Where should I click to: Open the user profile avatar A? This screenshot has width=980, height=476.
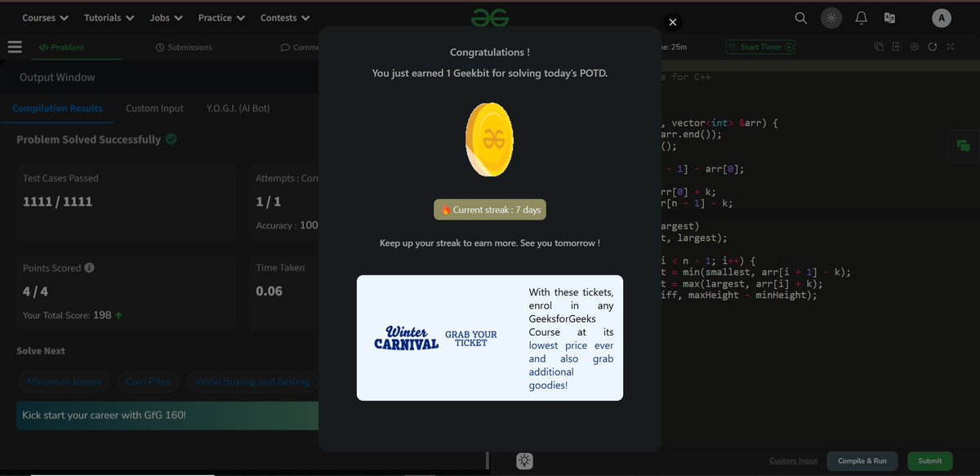coord(942,18)
